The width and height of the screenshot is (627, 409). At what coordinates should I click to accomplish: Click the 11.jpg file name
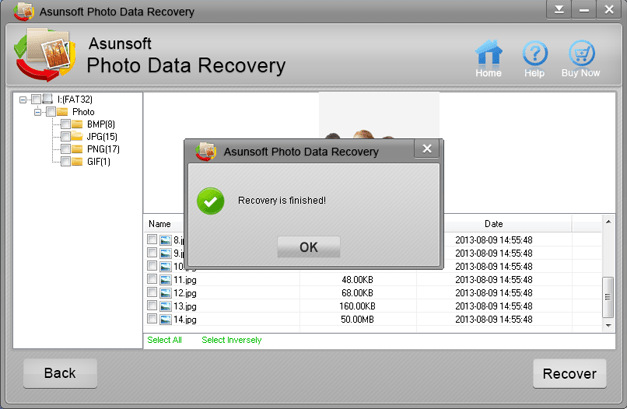pos(185,280)
